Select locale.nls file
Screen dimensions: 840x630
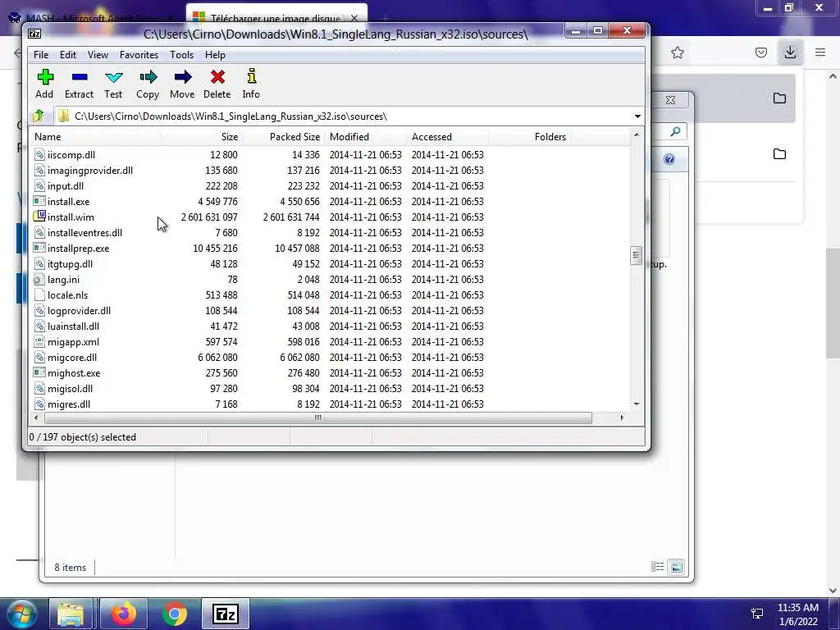[x=67, y=295]
